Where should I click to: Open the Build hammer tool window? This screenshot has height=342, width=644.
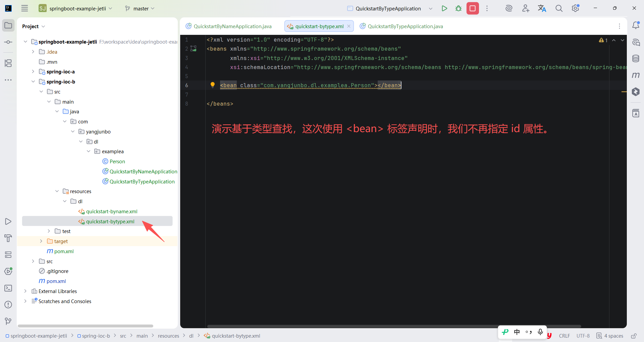click(8, 238)
